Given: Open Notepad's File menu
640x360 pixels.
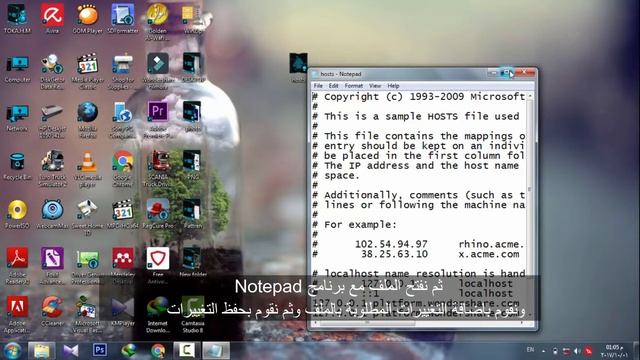Looking at the screenshot, I should point(318,86).
